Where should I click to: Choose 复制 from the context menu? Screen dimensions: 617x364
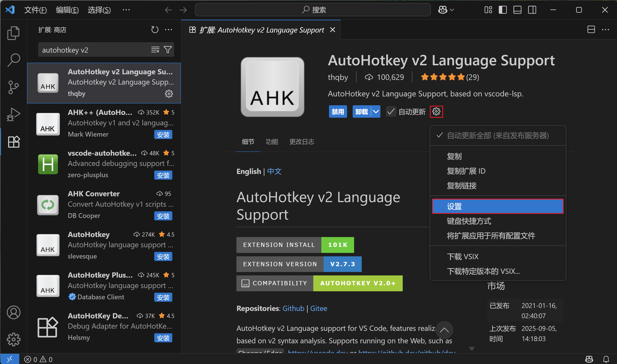[x=497, y=156]
